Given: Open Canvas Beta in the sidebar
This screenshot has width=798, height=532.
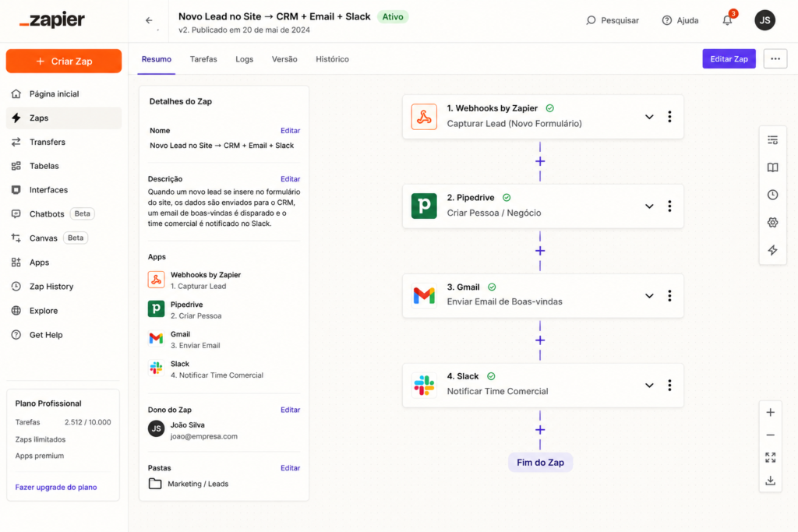Looking at the screenshot, I should pos(64,238).
